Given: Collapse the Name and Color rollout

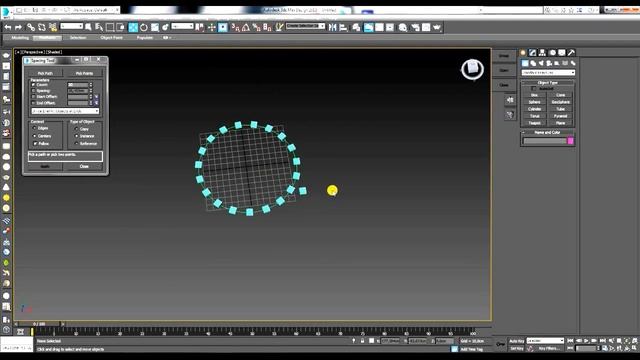Looking at the screenshot, I should point(547,133).
